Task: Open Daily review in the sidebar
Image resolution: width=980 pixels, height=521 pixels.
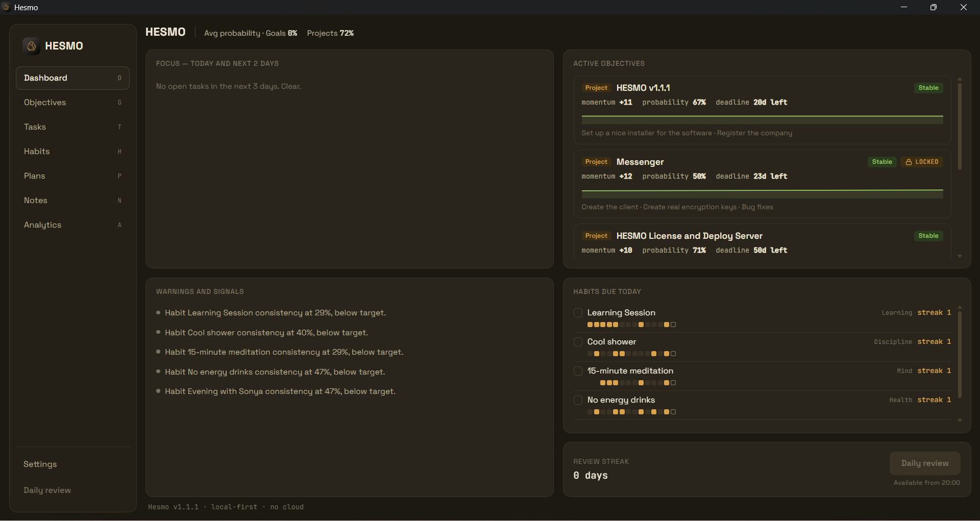Action: (72, 490)
